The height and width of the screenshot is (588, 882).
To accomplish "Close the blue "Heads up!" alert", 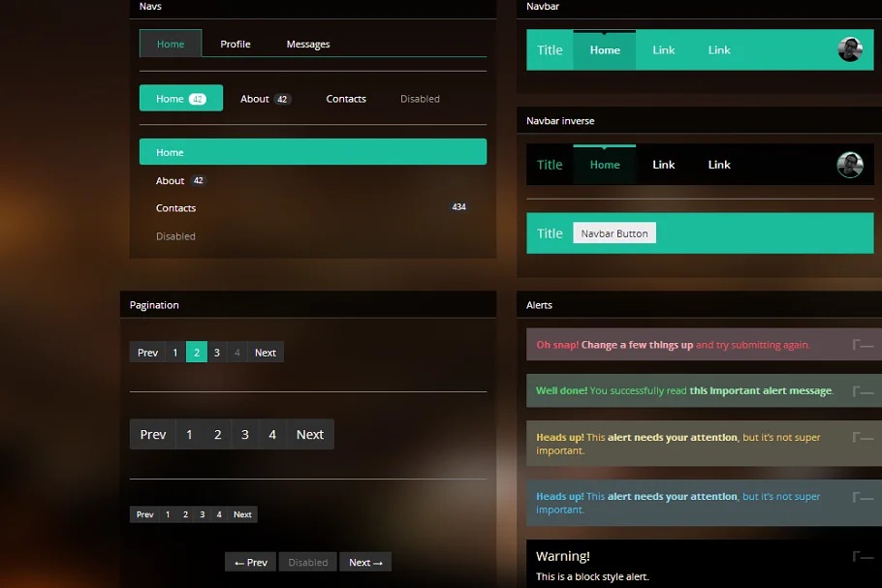I will pyautogui.click(x=863, y=496).
